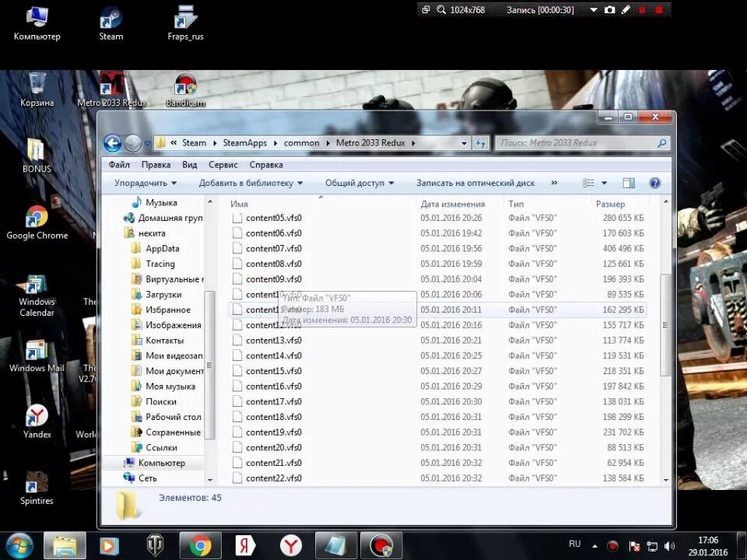Image resolution: width=747 pixels, height=560 pixels.
Task: Open the Вид menu
Action: (189, 165)
